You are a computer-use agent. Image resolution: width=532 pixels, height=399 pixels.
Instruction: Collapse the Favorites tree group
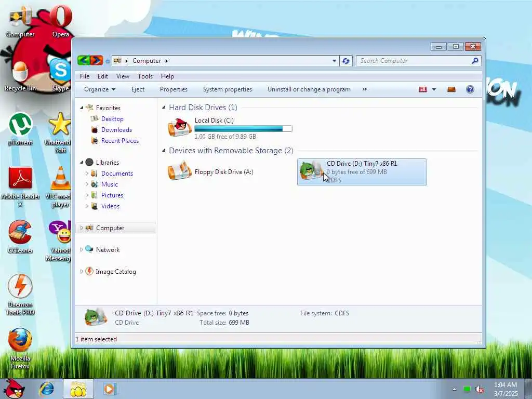point(82,108)
